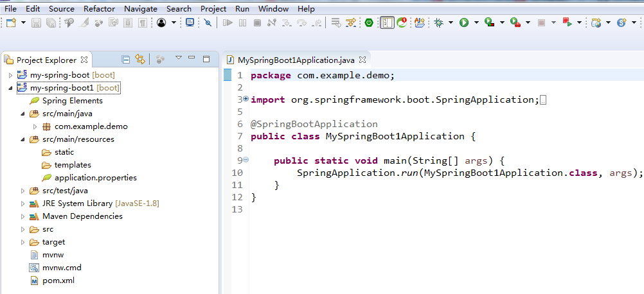This screenshot has height=294, width=644.
Task: Click the Terminate debug stop icon
Action: coord(257,23)
